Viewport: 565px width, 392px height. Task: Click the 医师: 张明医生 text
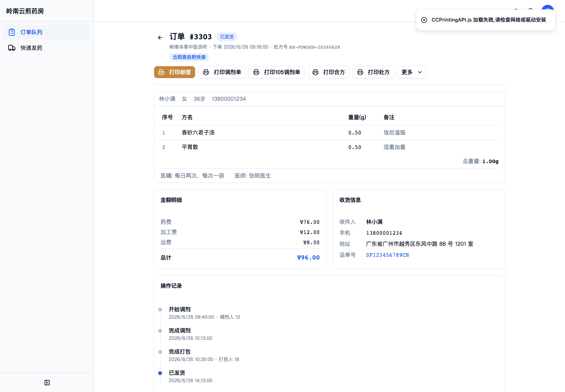[253, 176]
